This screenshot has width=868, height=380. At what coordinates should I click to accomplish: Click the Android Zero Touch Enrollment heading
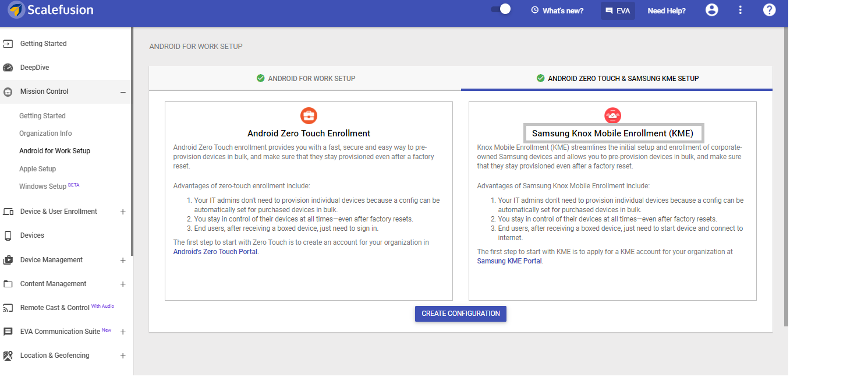coord(309,133)
